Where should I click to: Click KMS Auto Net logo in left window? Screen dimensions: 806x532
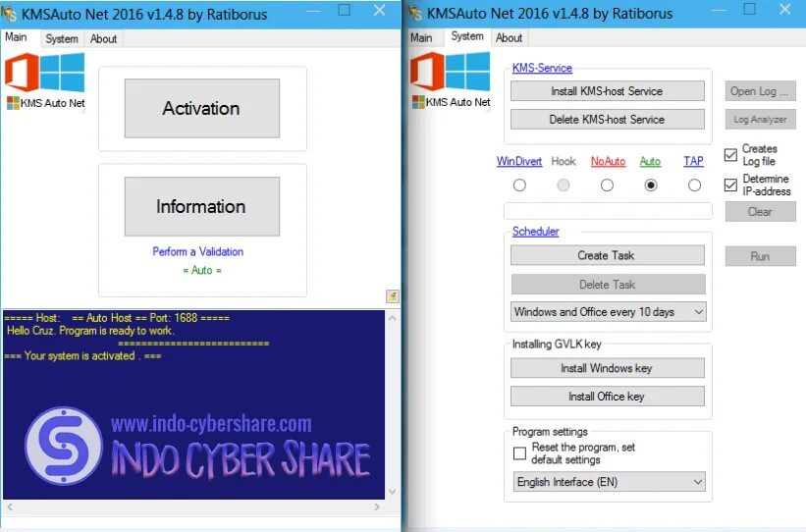[45, 81]
